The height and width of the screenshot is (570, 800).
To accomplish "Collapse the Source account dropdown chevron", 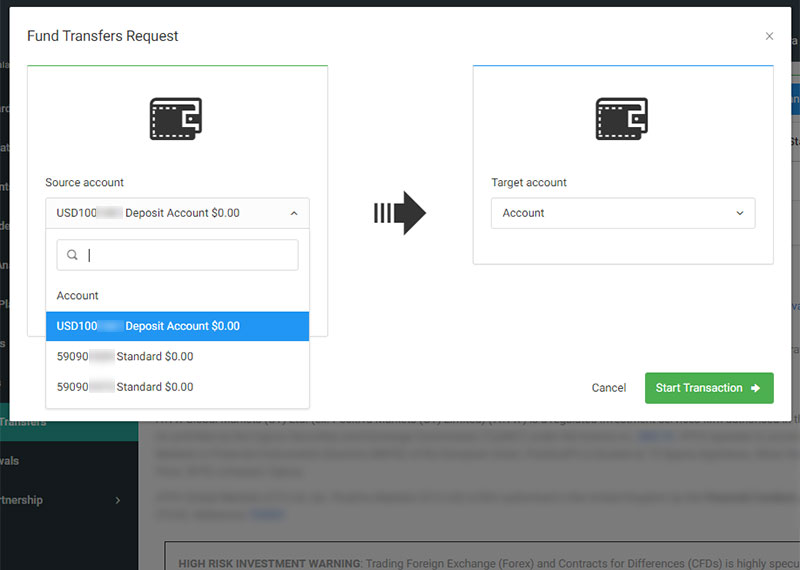I will (x=294, y=213).
